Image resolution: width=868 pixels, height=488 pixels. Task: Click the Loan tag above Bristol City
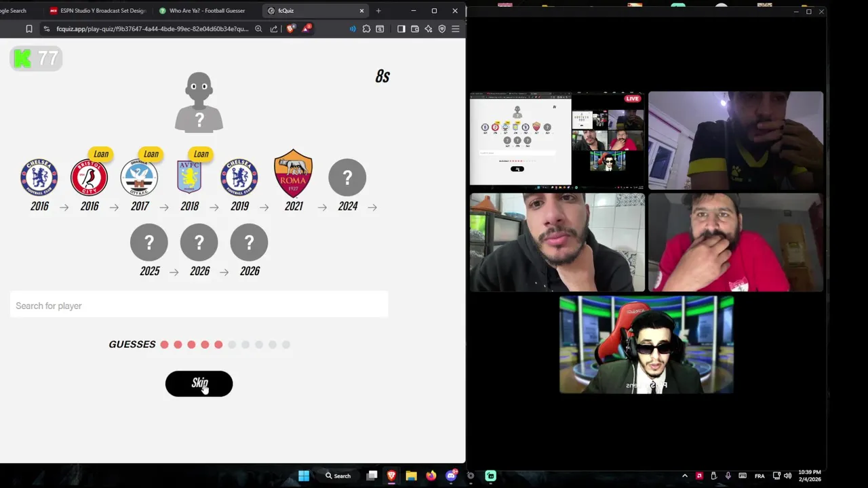point(101,154)
